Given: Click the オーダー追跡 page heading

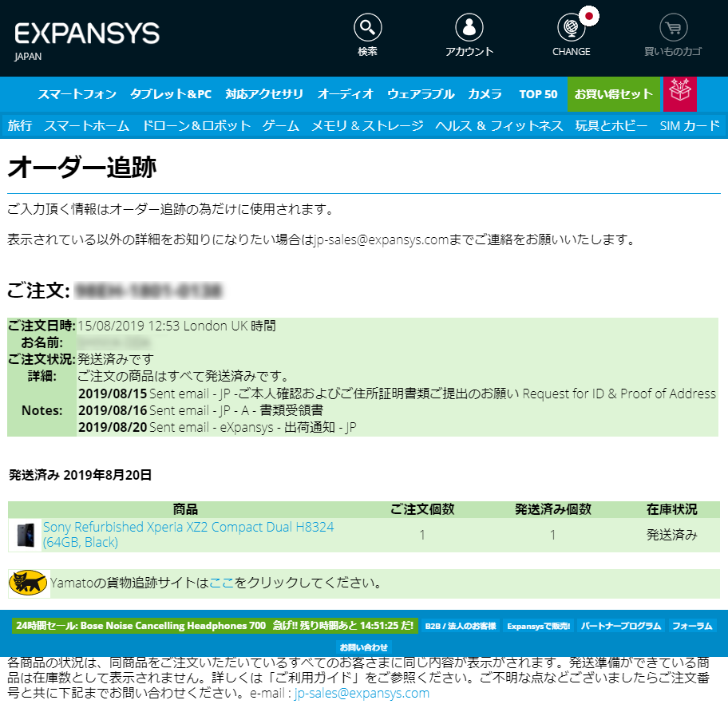Looking at the screenshot, I should point(82,167).
